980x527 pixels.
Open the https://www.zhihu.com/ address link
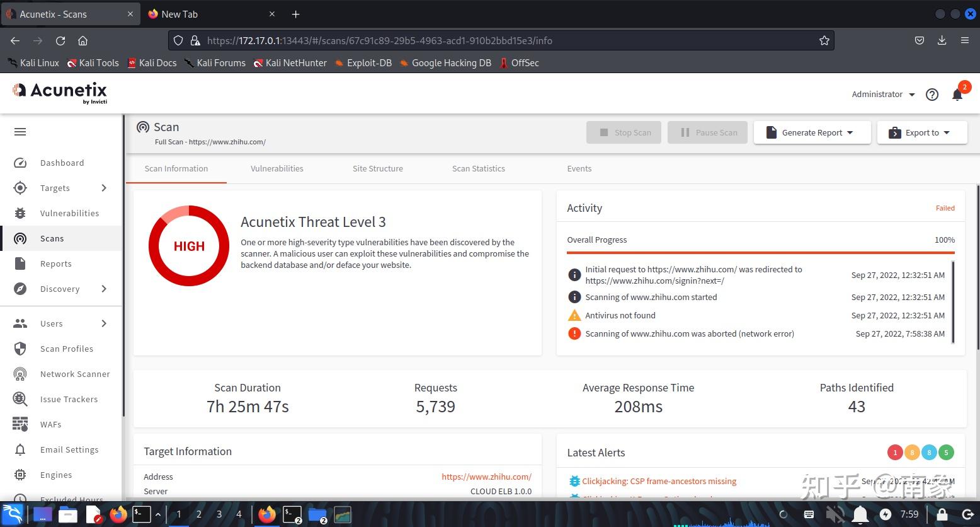pyautogui.click(x=486, y=477)
